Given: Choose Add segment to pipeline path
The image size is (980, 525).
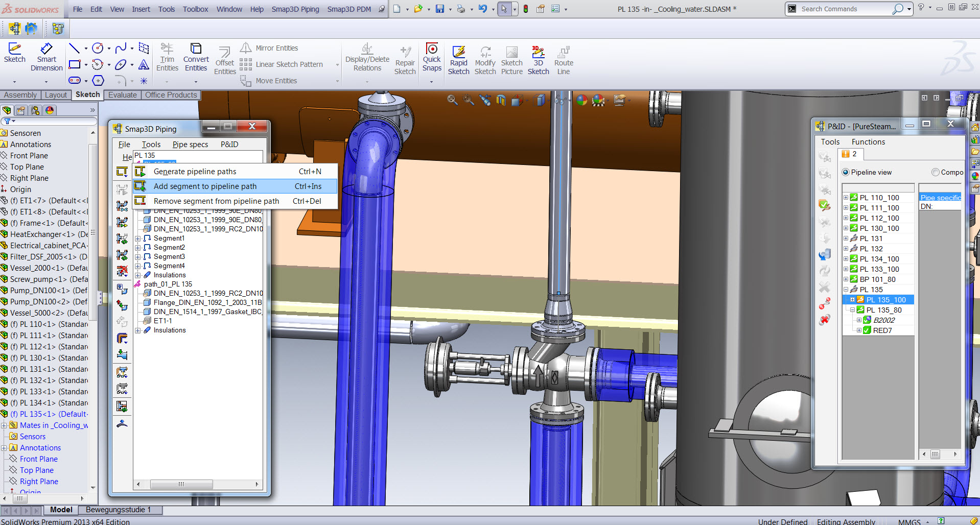Looking at the screenshot, I should pyautogui.click(x=205, y=186).
